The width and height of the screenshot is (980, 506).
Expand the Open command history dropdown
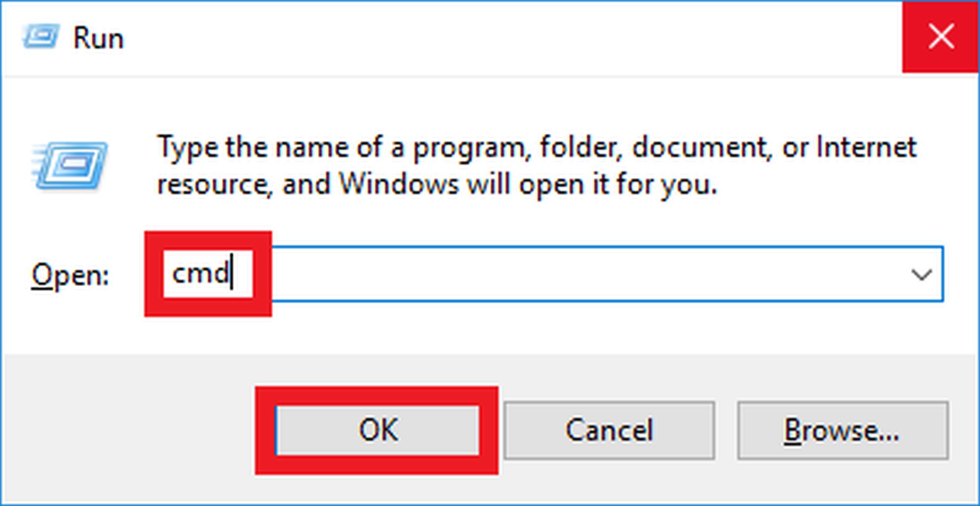[921, 275]
